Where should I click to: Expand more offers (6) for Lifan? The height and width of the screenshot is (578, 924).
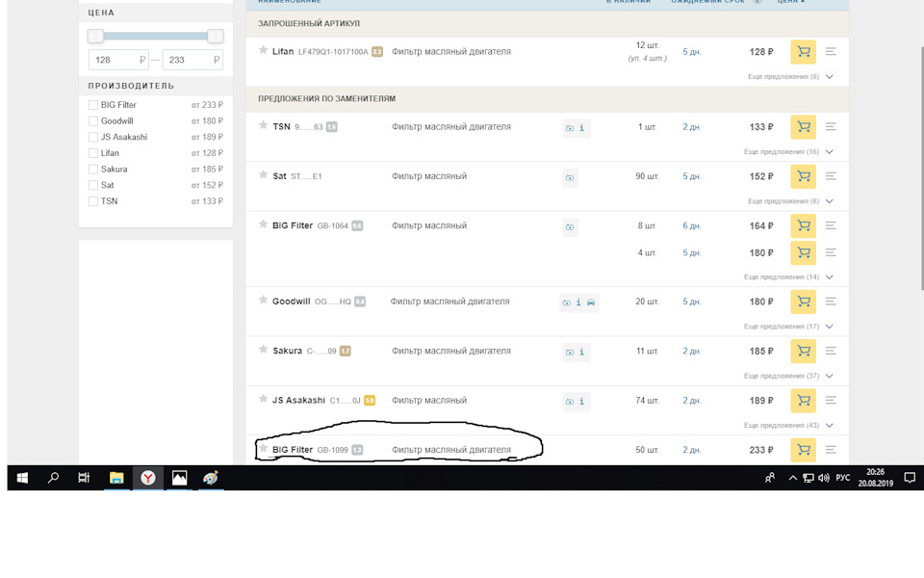click(790, 77)
